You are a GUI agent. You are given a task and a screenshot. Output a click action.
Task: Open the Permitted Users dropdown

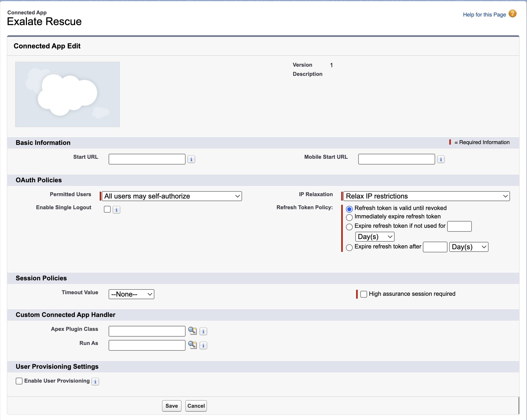(x=172, y=196)
